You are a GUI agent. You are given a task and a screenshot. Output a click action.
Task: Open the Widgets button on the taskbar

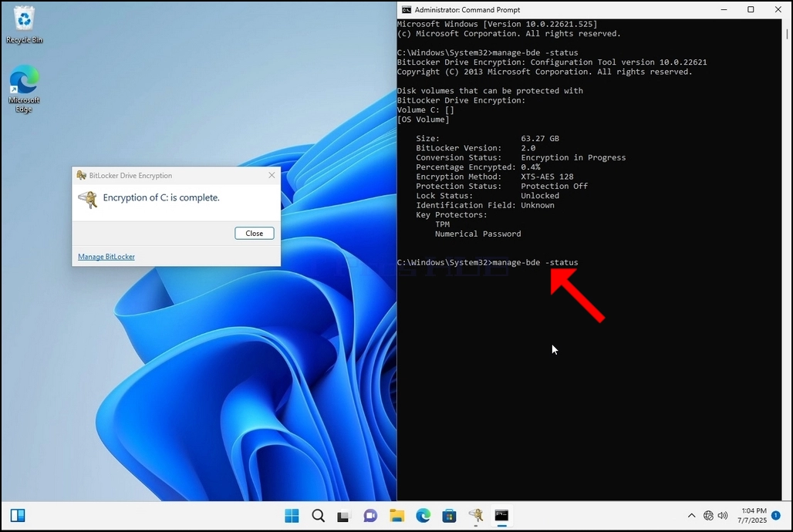18,515
